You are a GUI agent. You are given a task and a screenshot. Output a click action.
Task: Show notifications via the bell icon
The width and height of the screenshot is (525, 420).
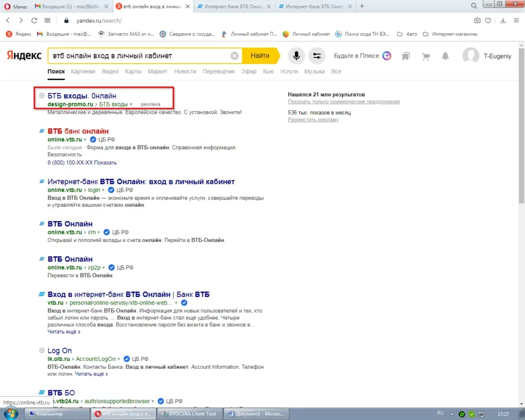click(445, 56)
